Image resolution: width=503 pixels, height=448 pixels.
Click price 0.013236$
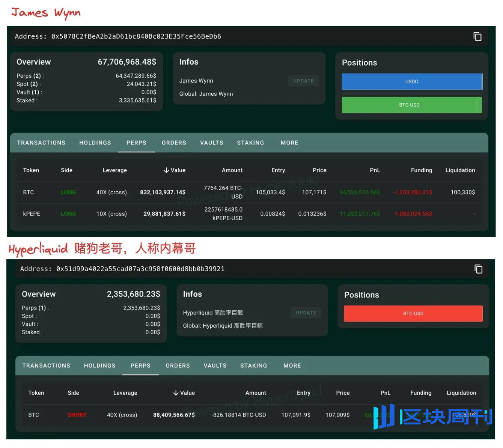point(312,214)
